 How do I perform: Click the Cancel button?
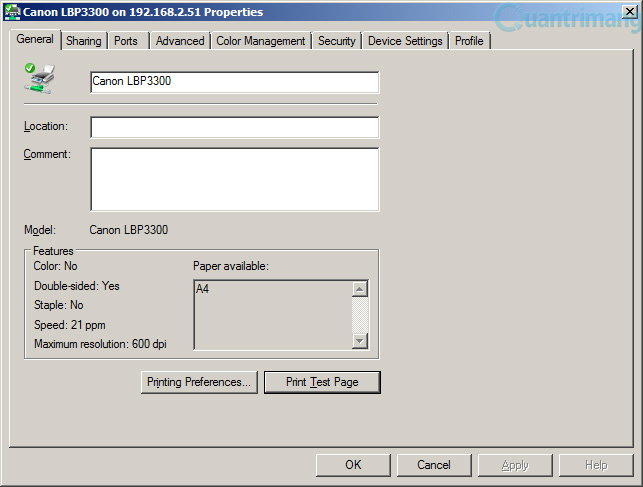[x=434, y=465]
